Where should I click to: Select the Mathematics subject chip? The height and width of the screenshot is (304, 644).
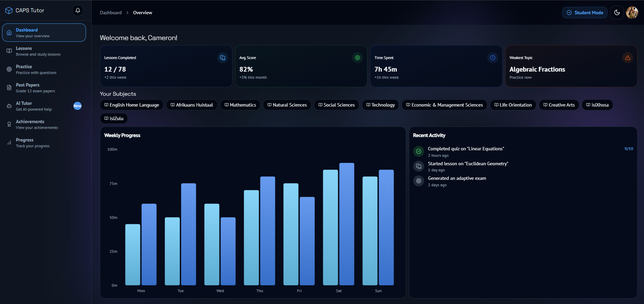click(x=240, y=105)
